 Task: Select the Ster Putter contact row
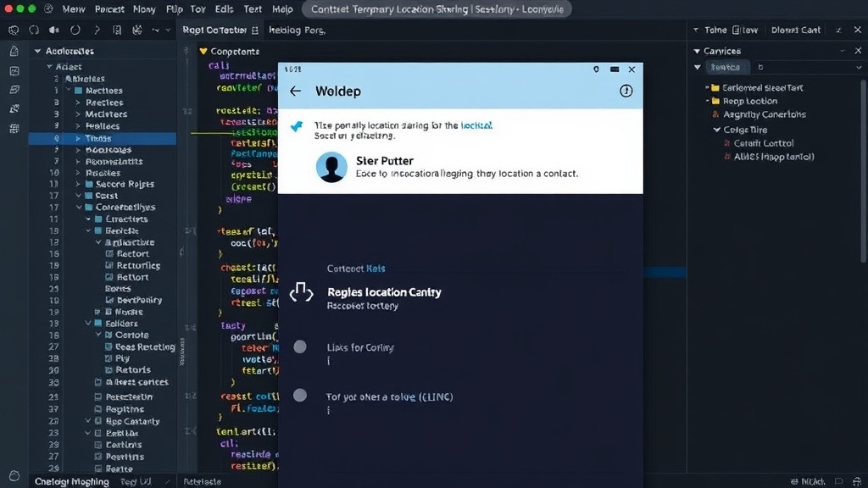pyautogui.click(x=460, y=167)
